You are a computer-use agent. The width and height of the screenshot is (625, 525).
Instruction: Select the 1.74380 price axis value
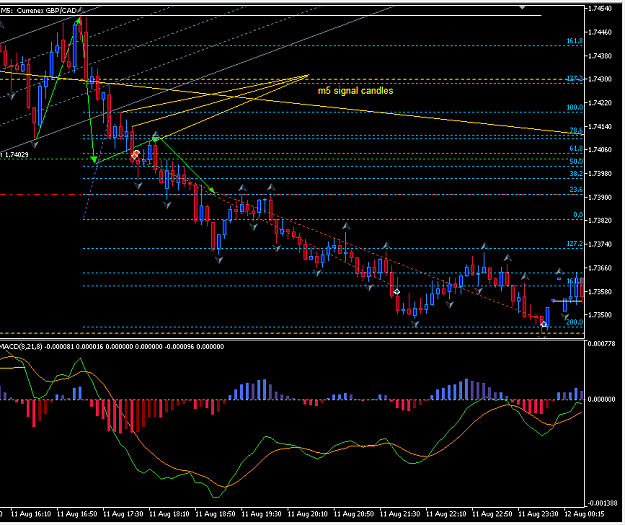600,56
